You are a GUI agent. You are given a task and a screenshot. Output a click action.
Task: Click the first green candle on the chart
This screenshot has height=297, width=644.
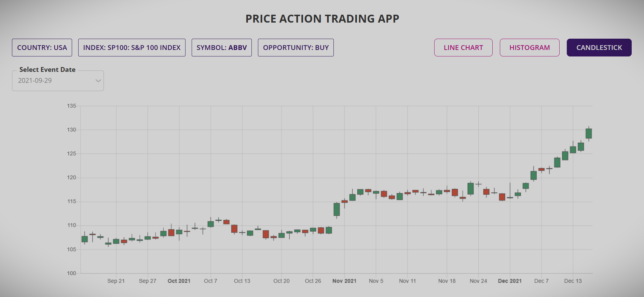pos(84,240)
